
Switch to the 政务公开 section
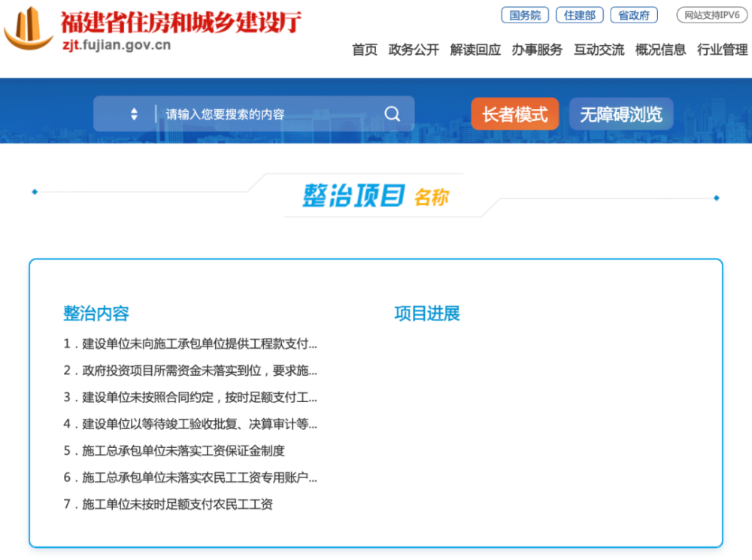412,50
